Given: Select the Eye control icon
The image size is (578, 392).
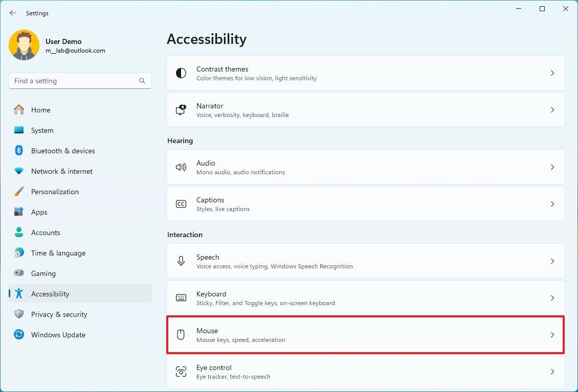Looking at the screenshot, I should [x=181, y=372].
